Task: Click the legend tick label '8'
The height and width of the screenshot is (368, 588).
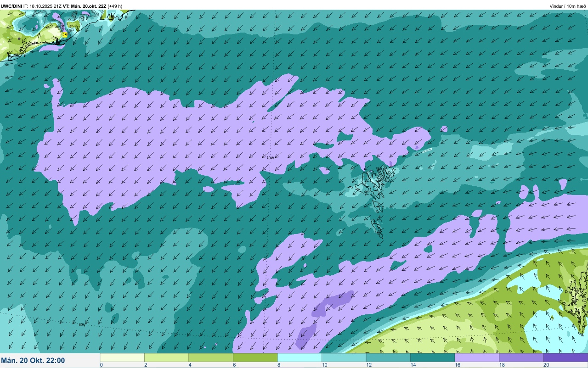Action: [x=278, y=365]
